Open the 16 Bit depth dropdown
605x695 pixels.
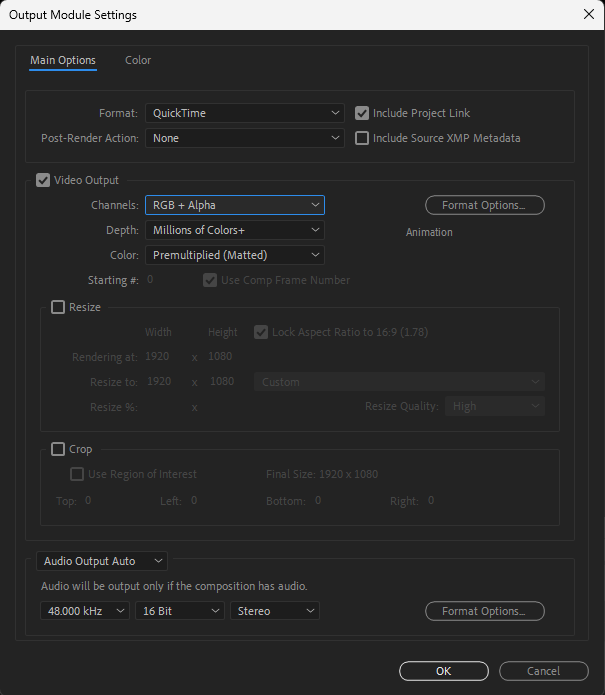[x=179, y=610]
